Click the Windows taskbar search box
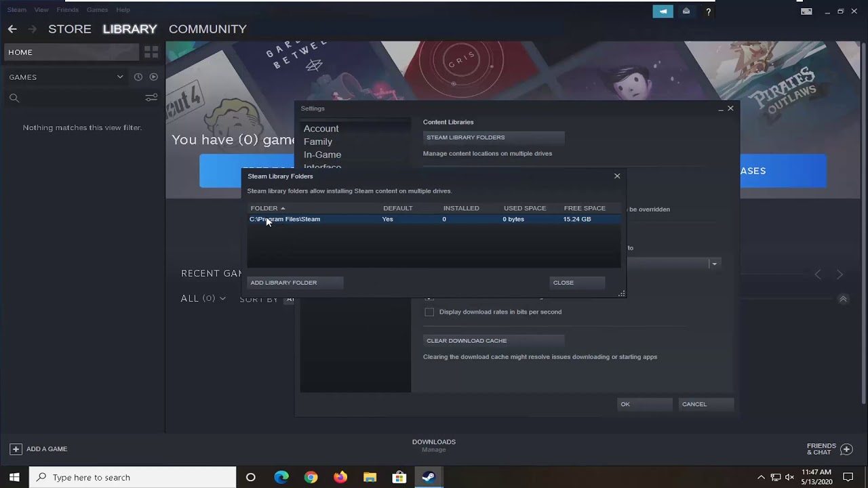Screen dimensions: 868x488 pyautogui.click(x=132, y=477)
